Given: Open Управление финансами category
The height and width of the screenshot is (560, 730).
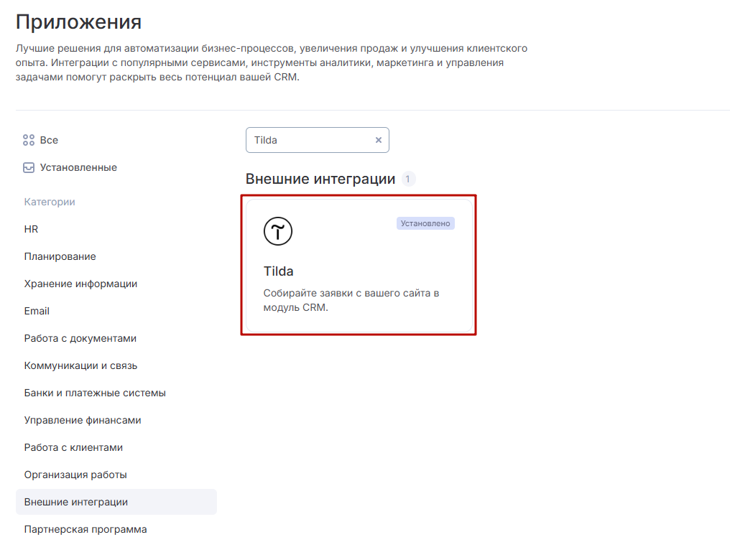Looking at the screenshot, I should (x=83, y=420).
